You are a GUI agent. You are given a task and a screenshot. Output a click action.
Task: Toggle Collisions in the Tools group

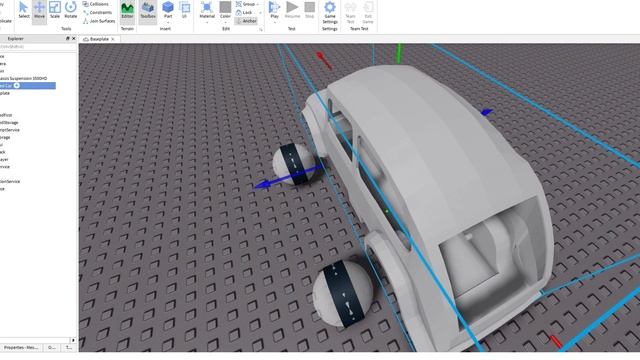pos(96,4)
